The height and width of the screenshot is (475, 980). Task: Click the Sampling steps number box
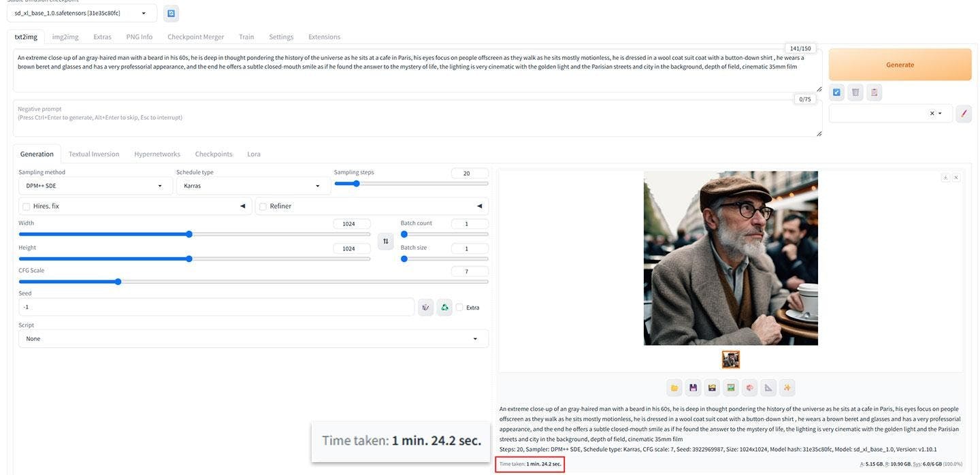pyautogui.click(x=470, y=174)
